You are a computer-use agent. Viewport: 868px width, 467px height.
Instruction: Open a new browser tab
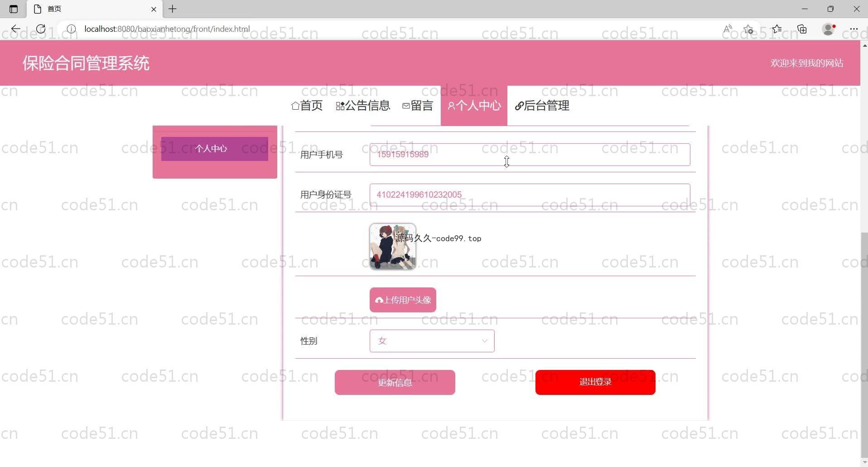pyautogui.click(x=173, y=9)
